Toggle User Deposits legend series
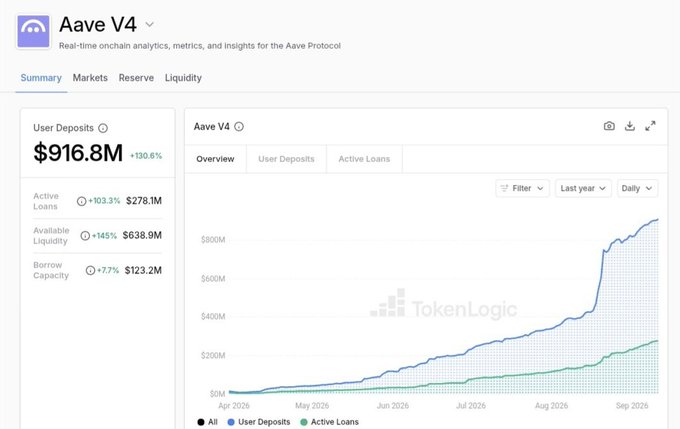Viewport: 680px width, 429px height. [259, 422]
